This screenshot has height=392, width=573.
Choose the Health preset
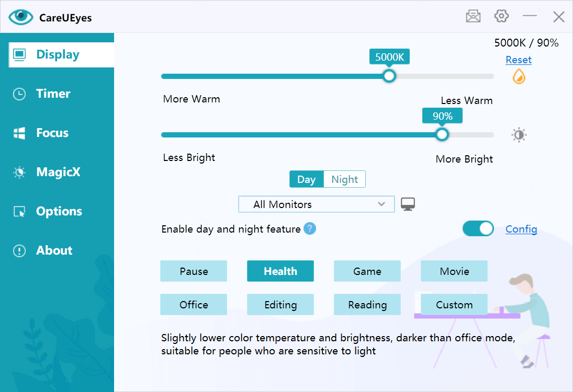coord(280,271)
